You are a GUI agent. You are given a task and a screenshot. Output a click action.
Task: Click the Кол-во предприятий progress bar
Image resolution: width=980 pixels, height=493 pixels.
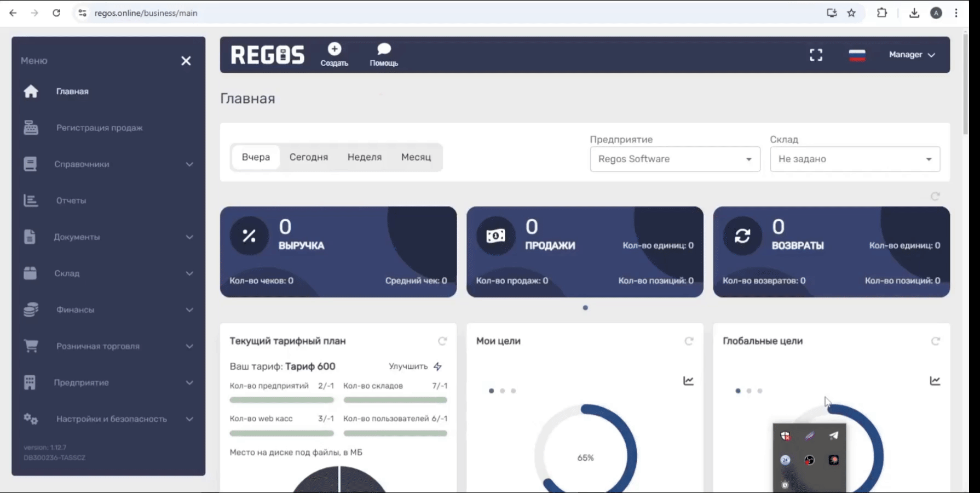(282, 400)
